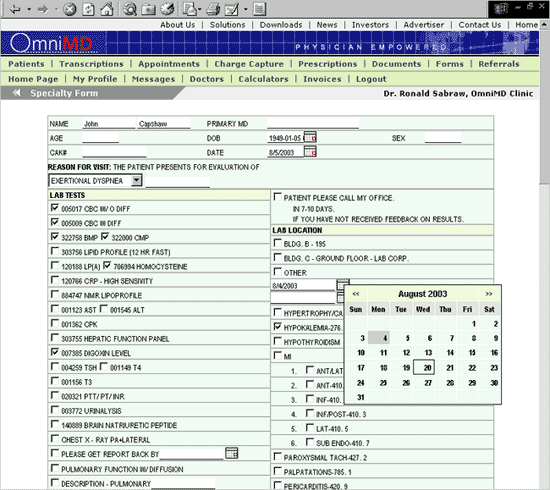The image size is (550, 490).
Task: Open the DATE calendar picker icon
Action: pos(310,152)
